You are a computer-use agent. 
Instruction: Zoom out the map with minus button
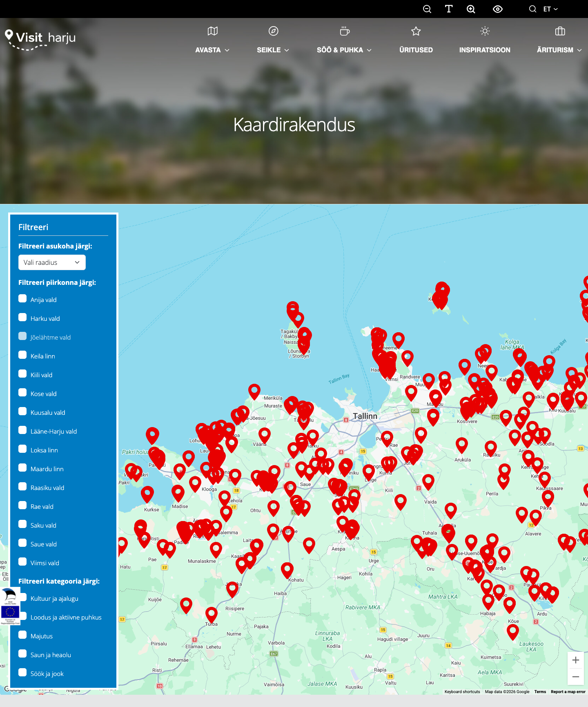(576, 677)
